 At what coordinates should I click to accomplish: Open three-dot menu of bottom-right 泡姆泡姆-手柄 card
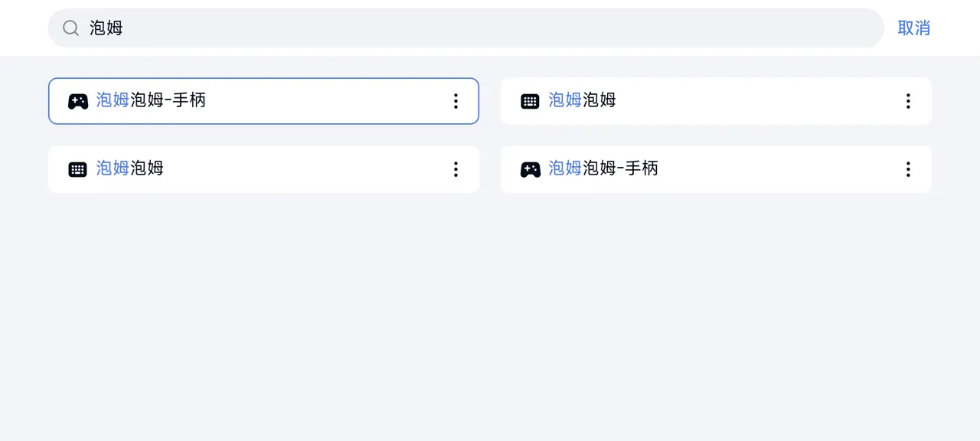[x=908, y=169]
